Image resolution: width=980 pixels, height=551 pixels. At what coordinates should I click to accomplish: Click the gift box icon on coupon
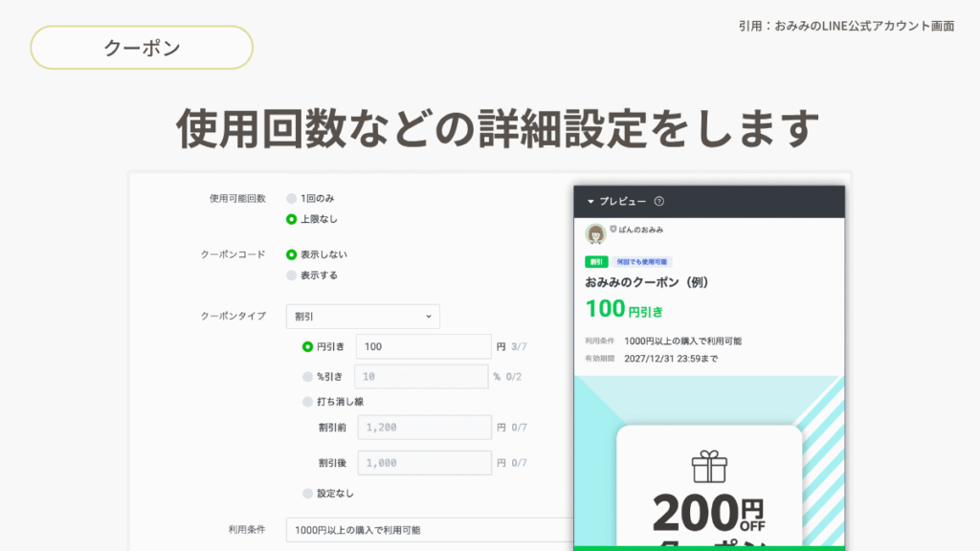(x=709, y=467)
